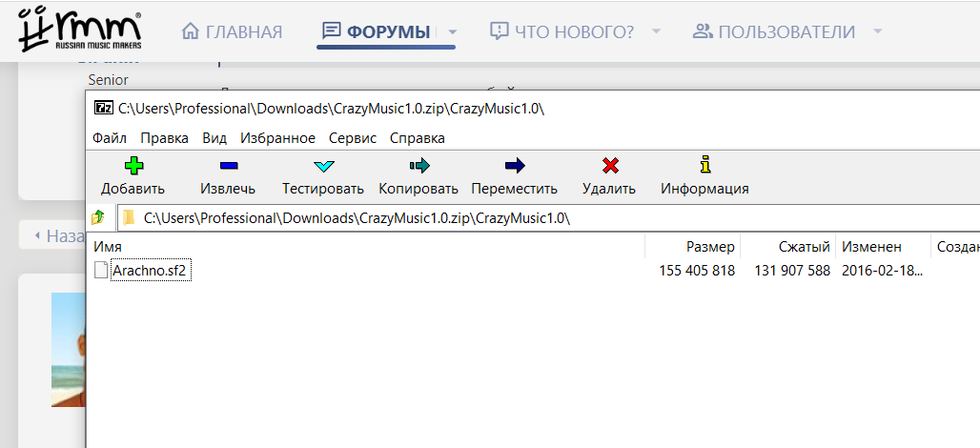This screenshot has width=980, height=448.
Task: Click the forum user avatar photo
Action: tap(69, 350)
